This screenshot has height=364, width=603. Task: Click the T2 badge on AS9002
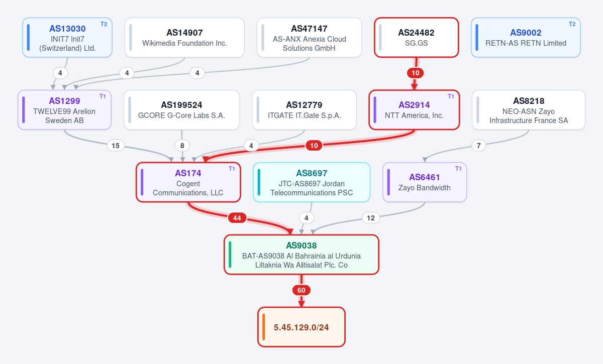tap(572, 24)
